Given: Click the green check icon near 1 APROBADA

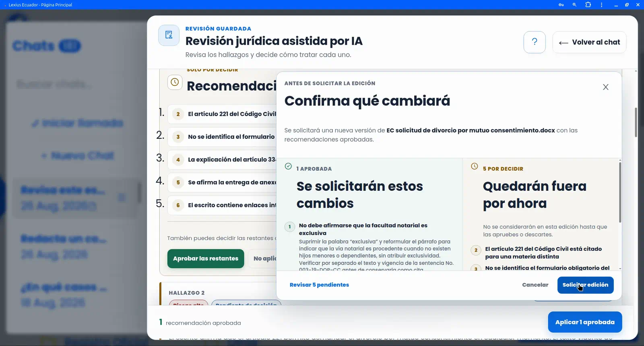Looking at the screenshot, I should pos(288,166).
